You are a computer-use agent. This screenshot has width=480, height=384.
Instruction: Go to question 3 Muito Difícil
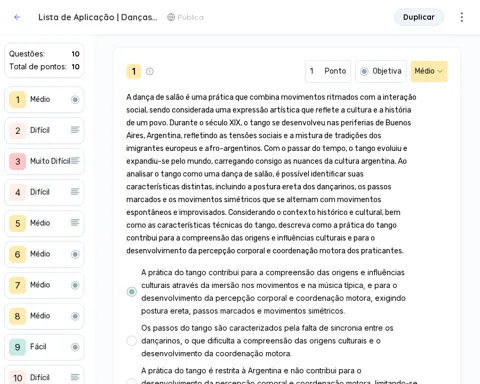click(44, 161)
